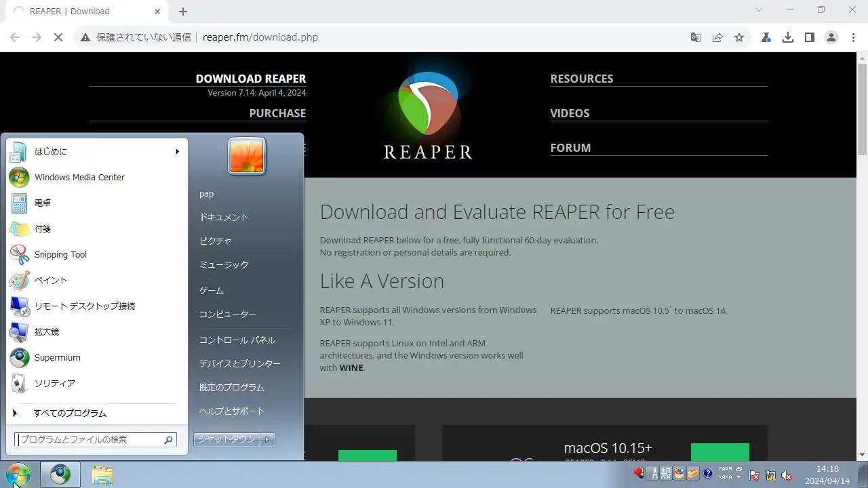Open ゲーム from Start menu
Viewport: 868px width, 488px height.
coord(212,291)
